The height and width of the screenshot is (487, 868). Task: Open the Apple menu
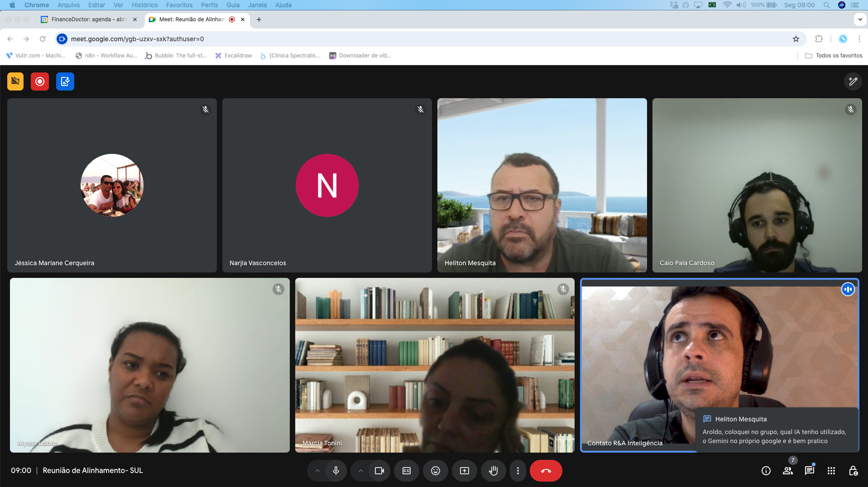[13, 5]
